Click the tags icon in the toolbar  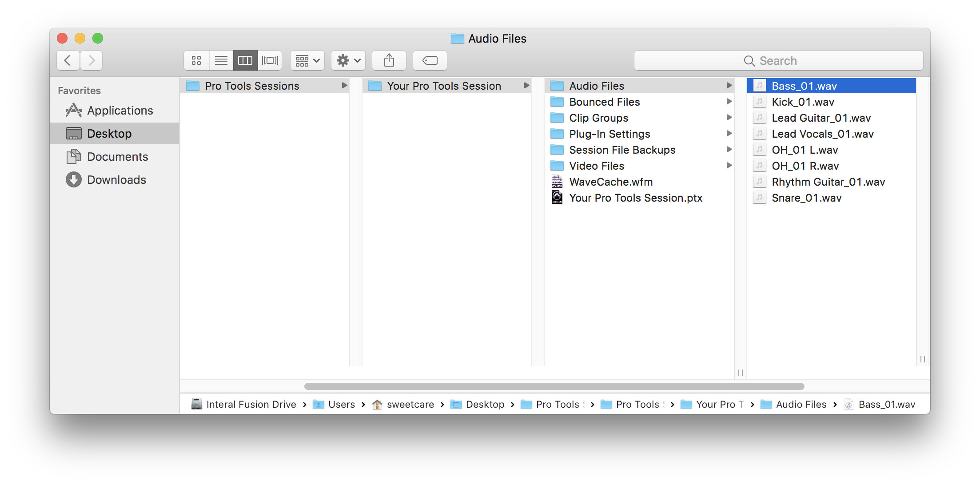tap(429, 60)
